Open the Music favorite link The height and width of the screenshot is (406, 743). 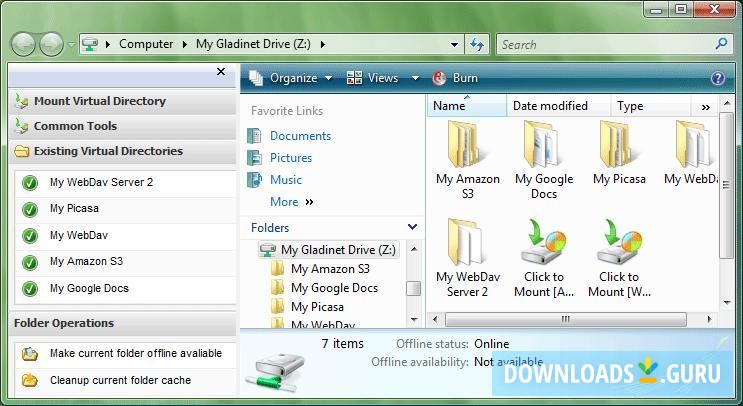point(286,180)
